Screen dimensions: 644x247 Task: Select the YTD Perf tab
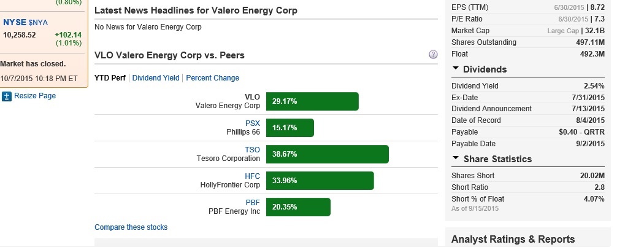pos(110,78)
